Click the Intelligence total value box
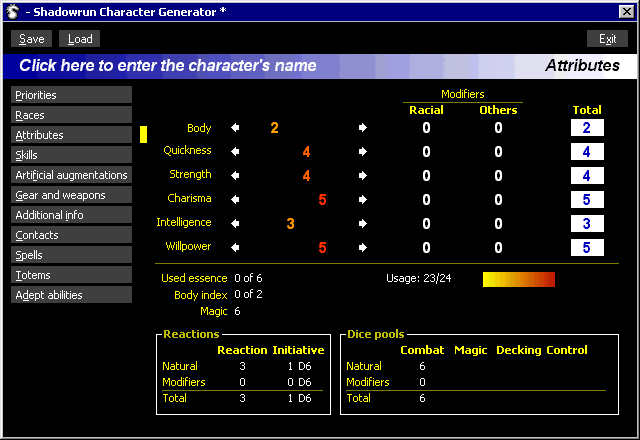This screenshot has height=440, width=640. (587, 224)
